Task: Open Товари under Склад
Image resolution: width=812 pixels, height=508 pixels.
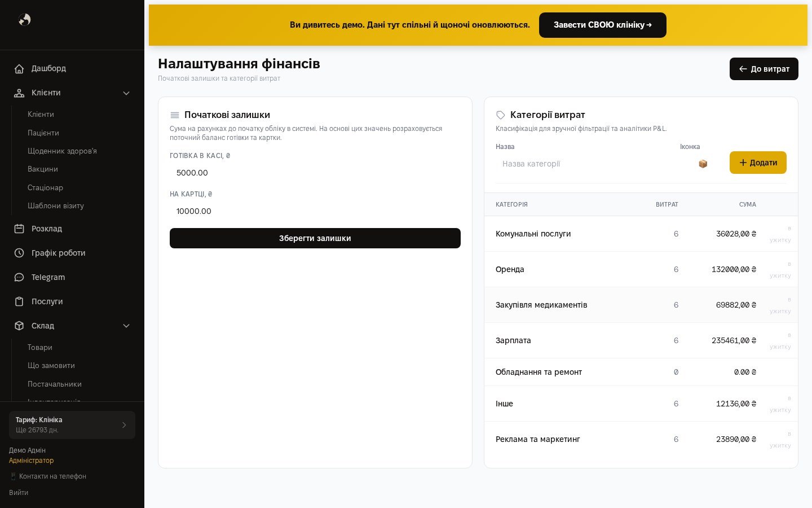Action: click(x=40, y=347)
